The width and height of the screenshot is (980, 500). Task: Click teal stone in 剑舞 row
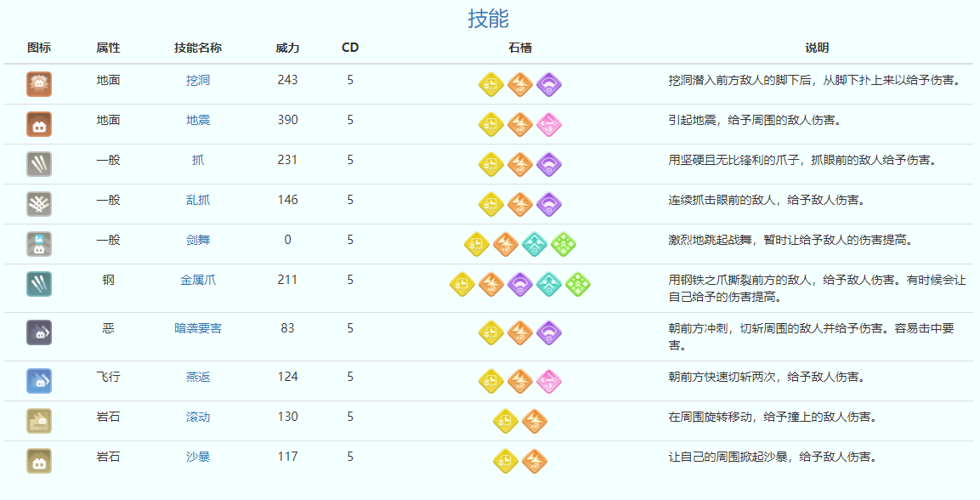535,245
